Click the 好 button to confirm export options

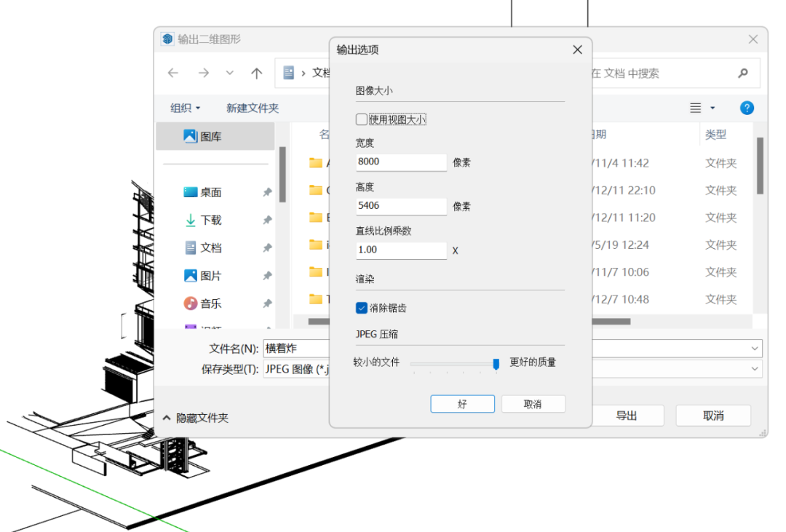click(462, 403)
